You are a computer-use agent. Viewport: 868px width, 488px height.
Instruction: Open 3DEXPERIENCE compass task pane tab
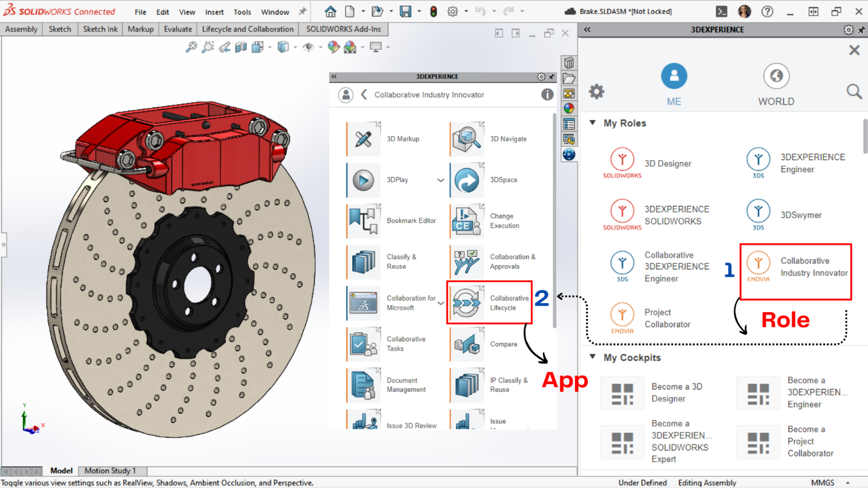(569, 154)
